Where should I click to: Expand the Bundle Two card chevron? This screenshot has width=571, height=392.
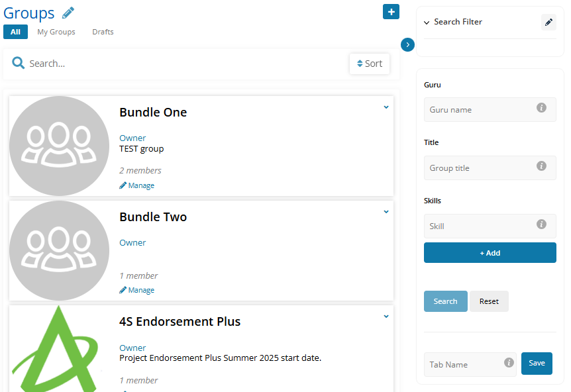(386, 212)
